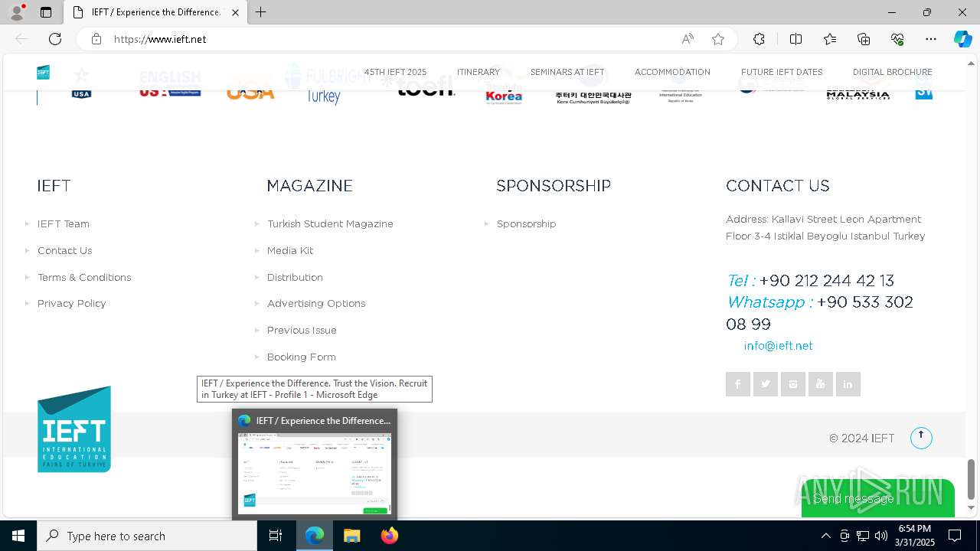Open FUTURE IEFT DATES menu item
The width and height of the screenshot is (980, 551).
click(x=782, y=72)
